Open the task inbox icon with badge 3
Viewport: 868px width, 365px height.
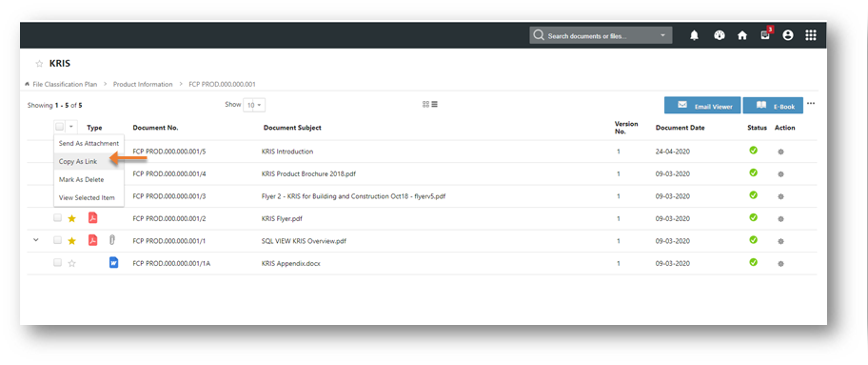click(x=765, y=34)
